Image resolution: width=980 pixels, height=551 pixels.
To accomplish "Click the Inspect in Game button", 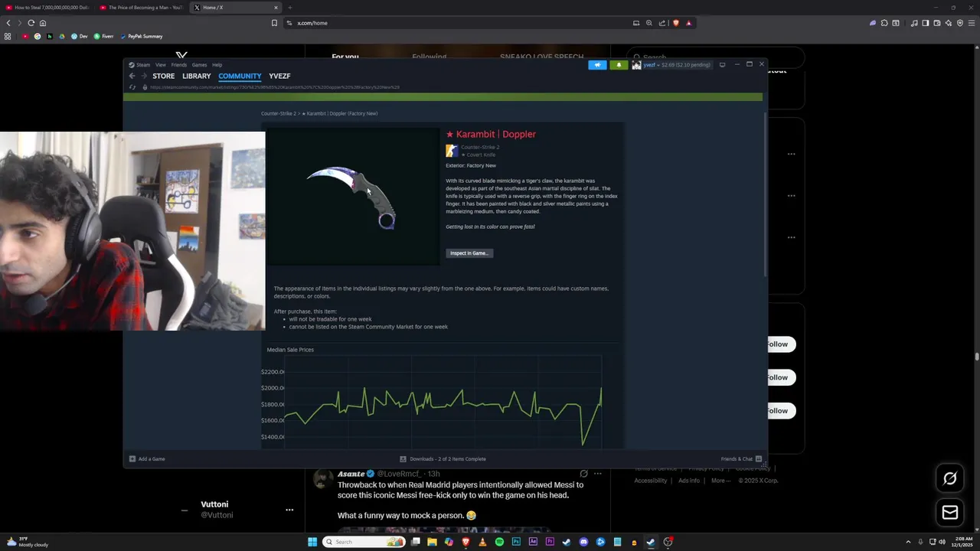I will [x=469, y=253].
